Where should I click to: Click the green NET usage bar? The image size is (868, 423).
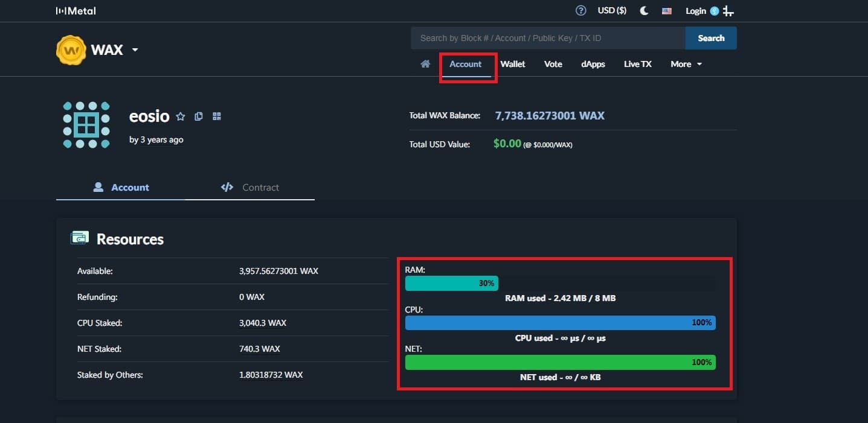coord(561,362)
